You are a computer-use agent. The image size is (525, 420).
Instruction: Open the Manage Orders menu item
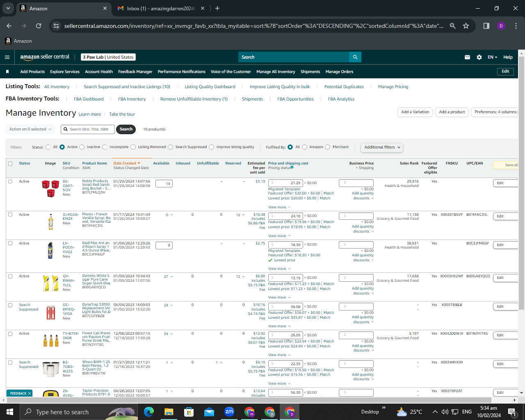click(339, 72)
